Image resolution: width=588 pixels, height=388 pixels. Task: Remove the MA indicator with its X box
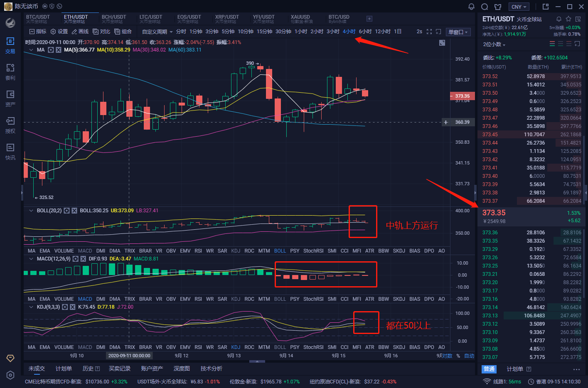[59, 50]
